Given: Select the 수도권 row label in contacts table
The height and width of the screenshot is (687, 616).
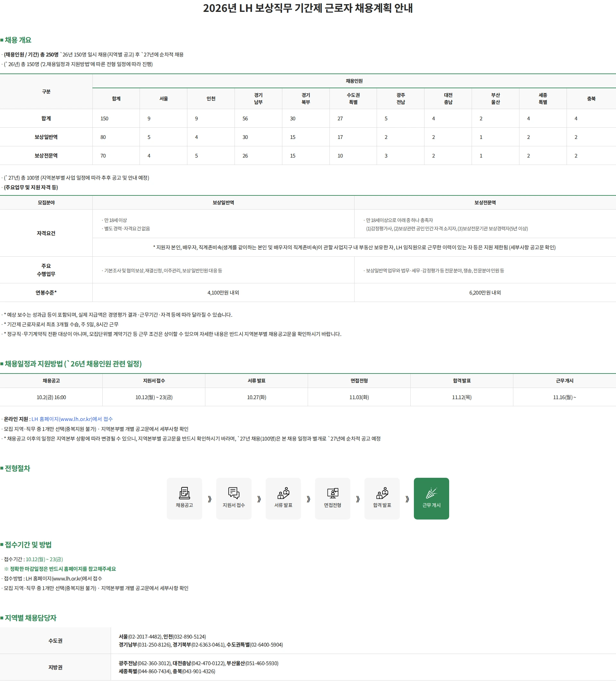Looking at the screenshot, I should pos(55,641).
